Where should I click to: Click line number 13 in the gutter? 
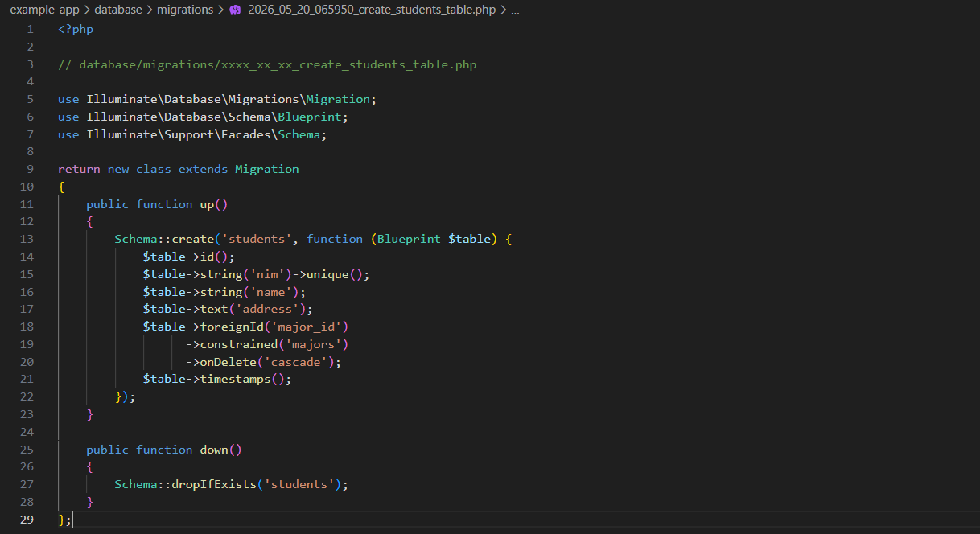point(27,239)
